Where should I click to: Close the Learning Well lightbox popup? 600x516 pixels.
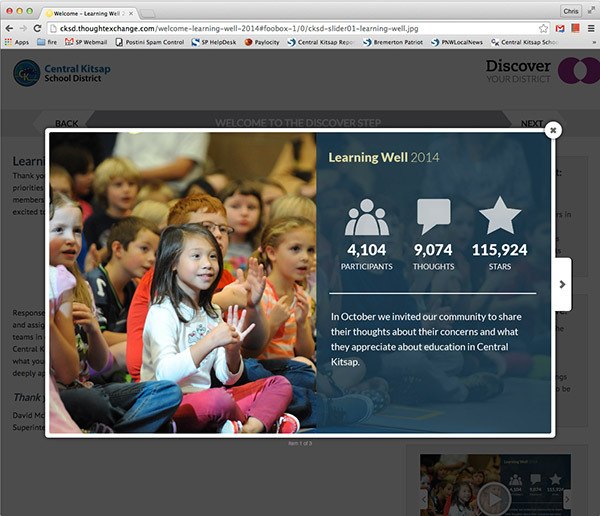[x=553, y=129]
